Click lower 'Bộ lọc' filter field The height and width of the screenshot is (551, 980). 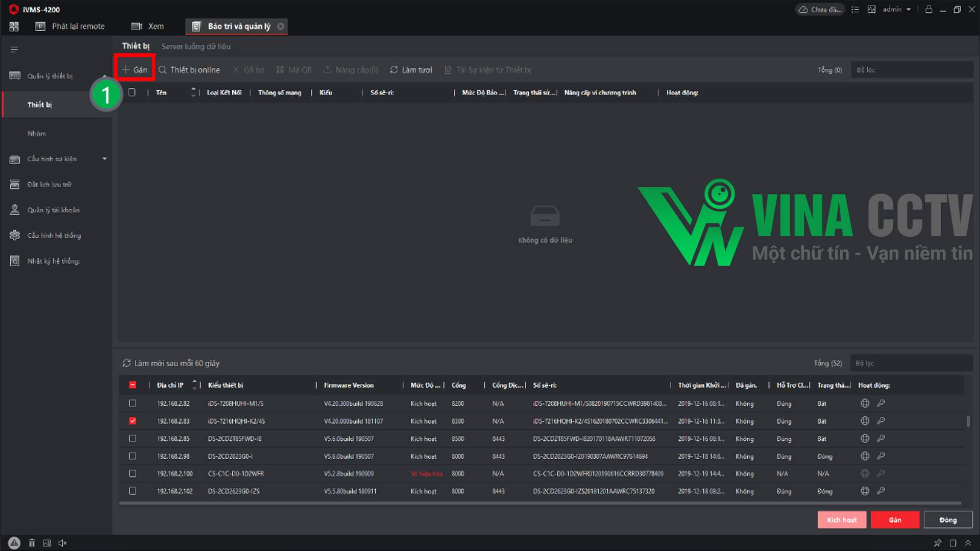click(x=911, y=363)
